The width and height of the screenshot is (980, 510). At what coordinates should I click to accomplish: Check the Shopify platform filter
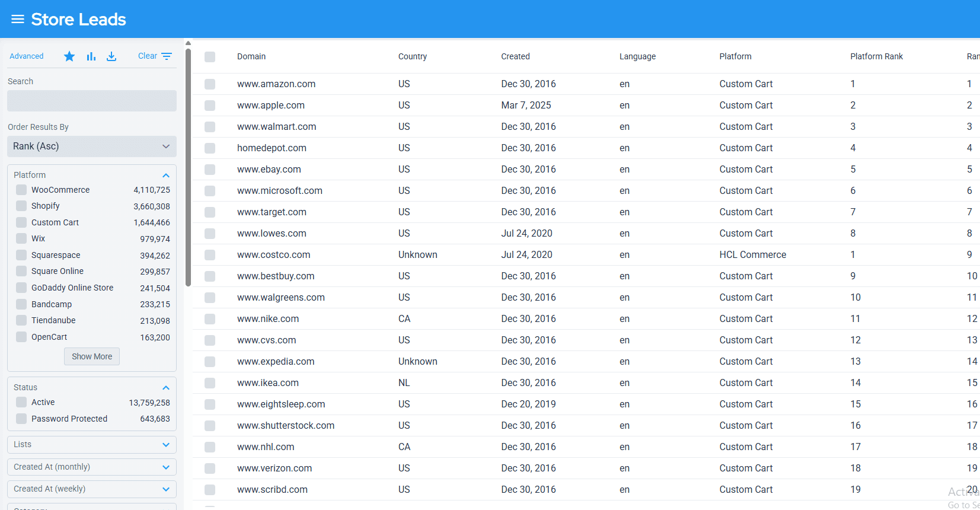[21, 206]
